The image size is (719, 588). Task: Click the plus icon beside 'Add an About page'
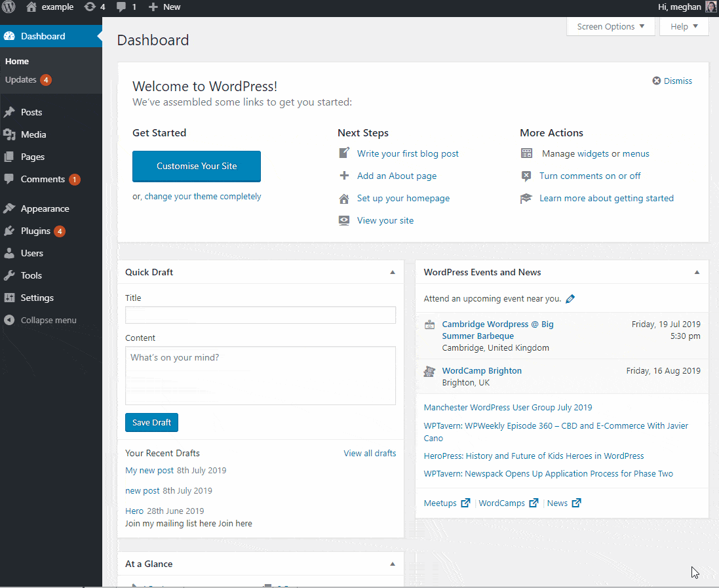(344, 176)
